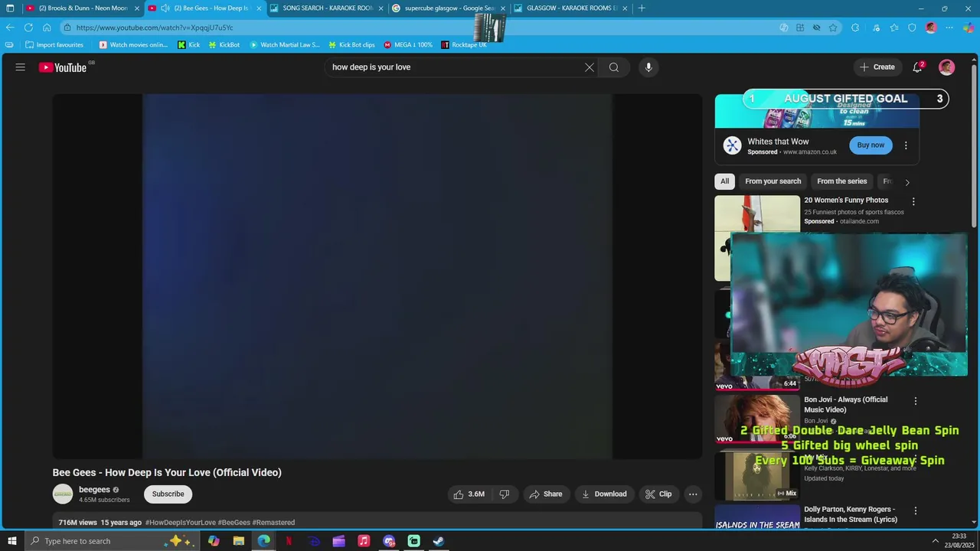
Task: Open the Watch movies online bookmark
Action: click(133, 45)
